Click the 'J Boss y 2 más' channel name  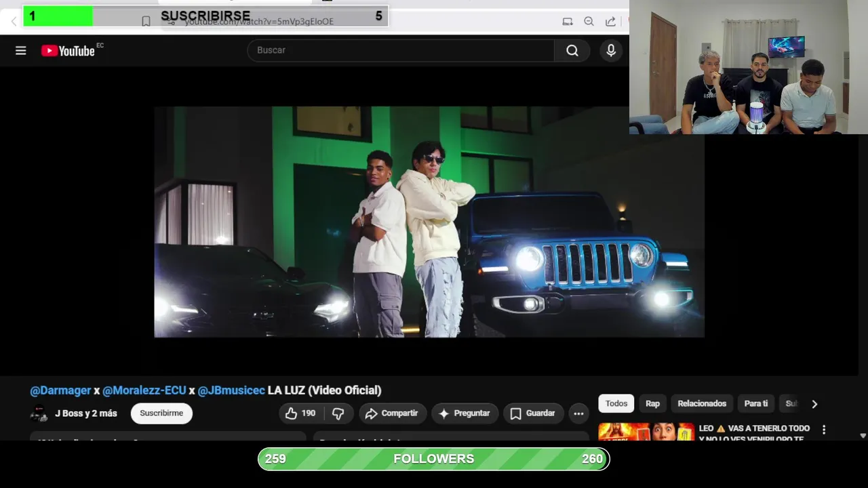pyautogui.click(x=86, y=413)
